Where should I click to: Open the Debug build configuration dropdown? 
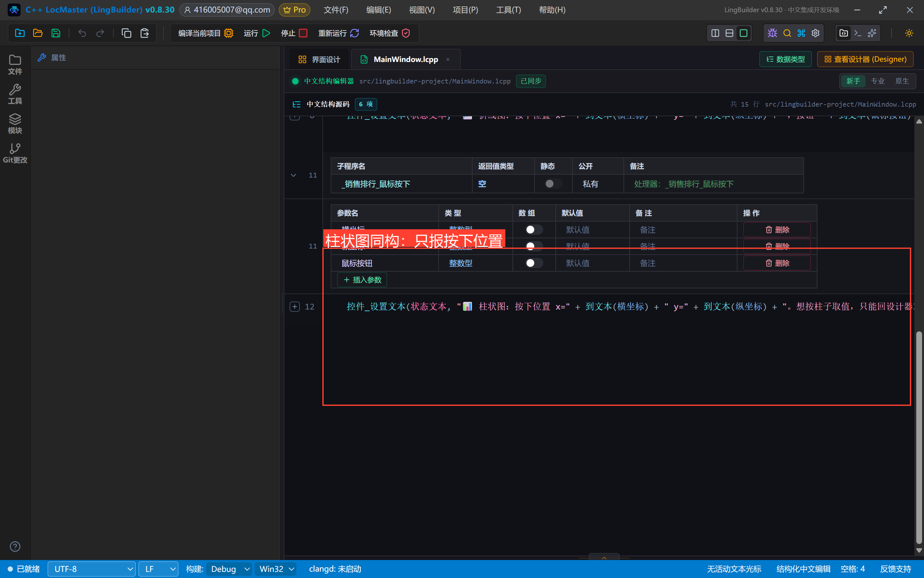coord(230,569)
